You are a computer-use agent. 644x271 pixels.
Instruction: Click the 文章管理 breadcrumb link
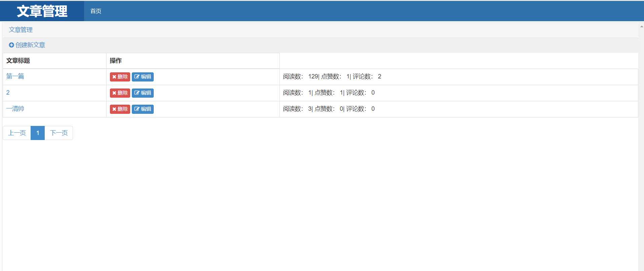tap(21, 30)
